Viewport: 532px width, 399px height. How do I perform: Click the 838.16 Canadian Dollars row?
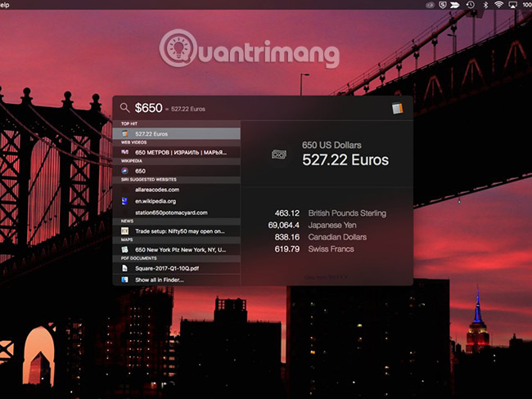[x=321, y=237]
